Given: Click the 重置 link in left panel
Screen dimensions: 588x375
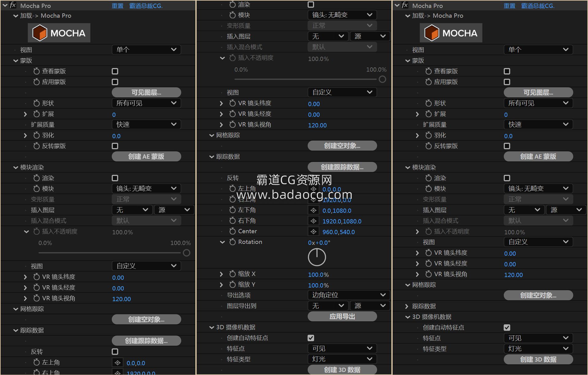Looking at the screenshot, I should point(117,6).
